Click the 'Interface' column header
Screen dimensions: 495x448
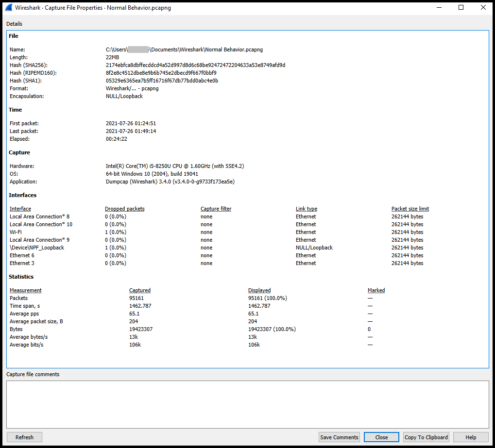20,209
